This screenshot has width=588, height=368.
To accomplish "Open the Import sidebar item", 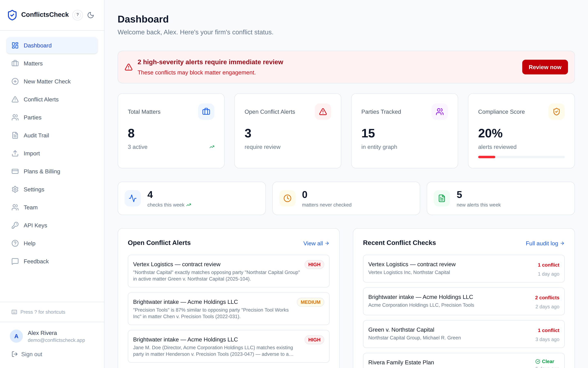I will tap(52, 154).
